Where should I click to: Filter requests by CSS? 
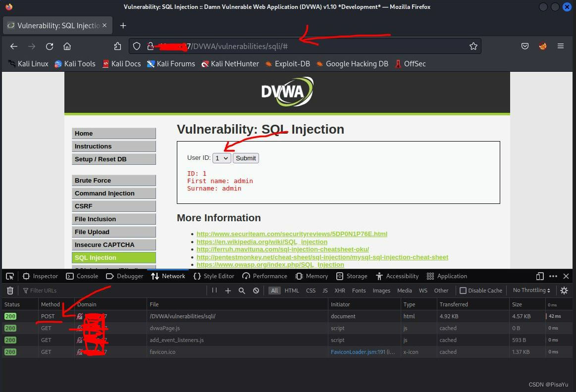(x=311, y=291)
